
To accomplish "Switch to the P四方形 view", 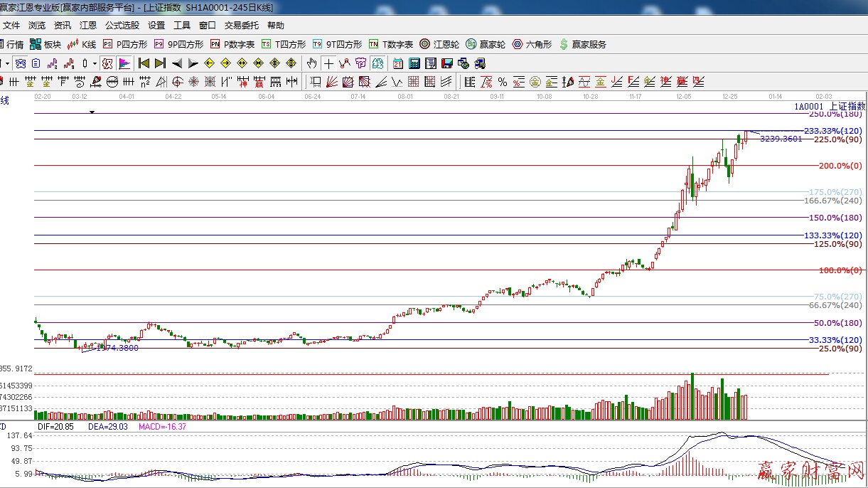I will [125, 44].
